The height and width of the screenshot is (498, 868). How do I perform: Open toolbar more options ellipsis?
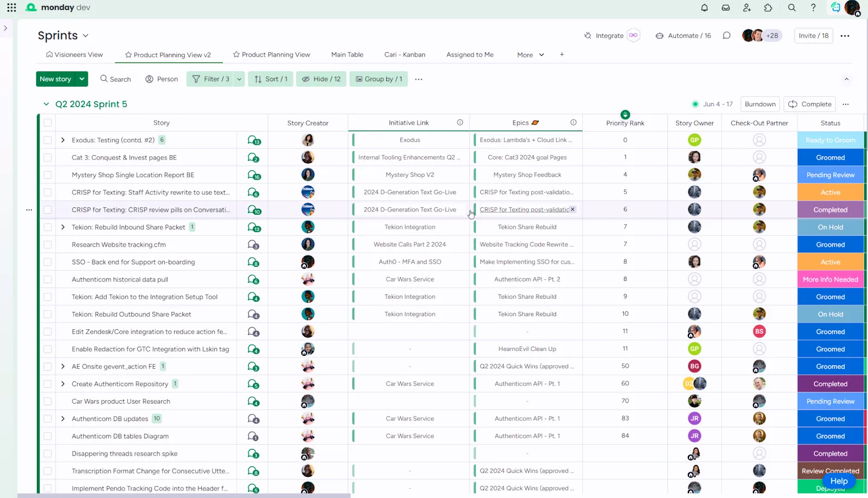coord(419,79)
